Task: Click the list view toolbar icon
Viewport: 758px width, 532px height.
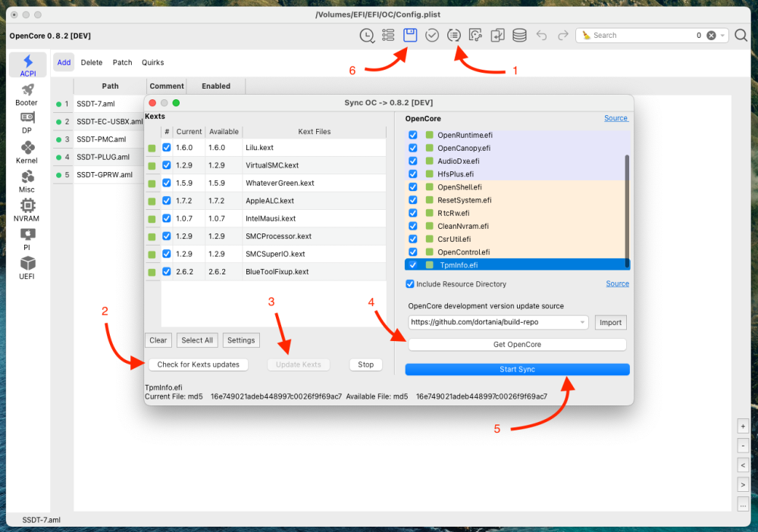Action: click(388, 36)
